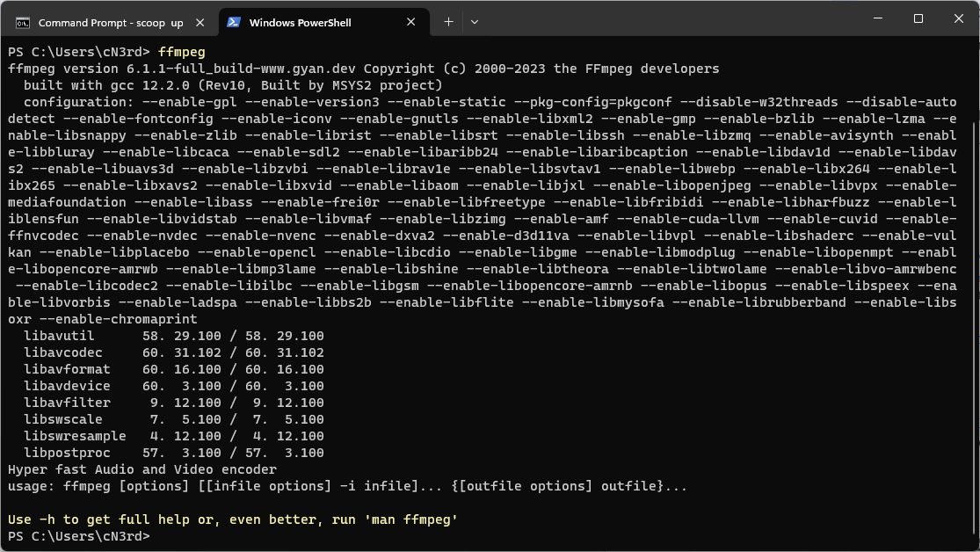The height and width of the screenshot is (552, 980).
Task: Click the '--enable-chromaprint' text
Action: click(x=118, y=319)
